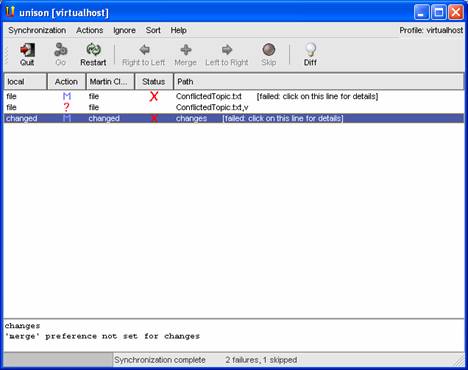
Task: Click the Path column header
Action: (319, 82)
